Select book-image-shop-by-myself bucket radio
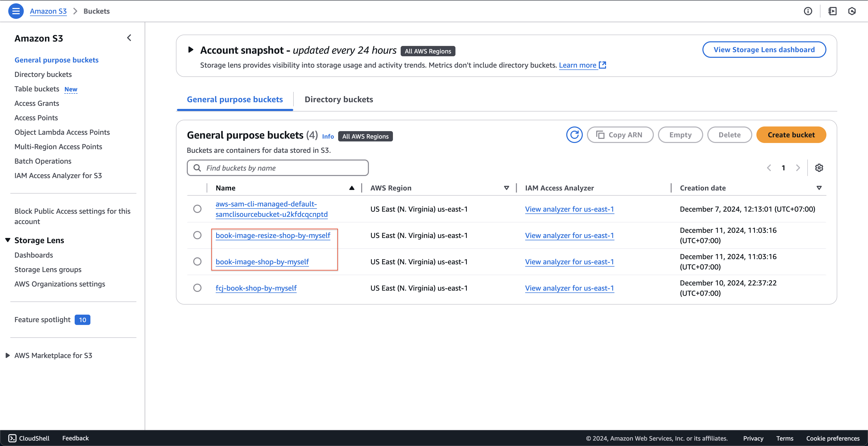The height and width of the screenshot is (446, 868). [197, 261]
